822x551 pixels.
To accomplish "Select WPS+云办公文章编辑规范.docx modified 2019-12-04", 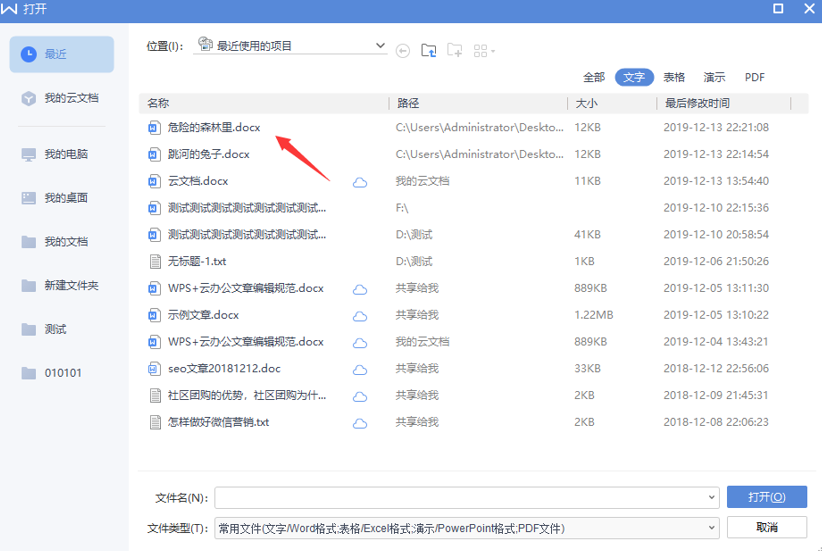I will (245, 342).
